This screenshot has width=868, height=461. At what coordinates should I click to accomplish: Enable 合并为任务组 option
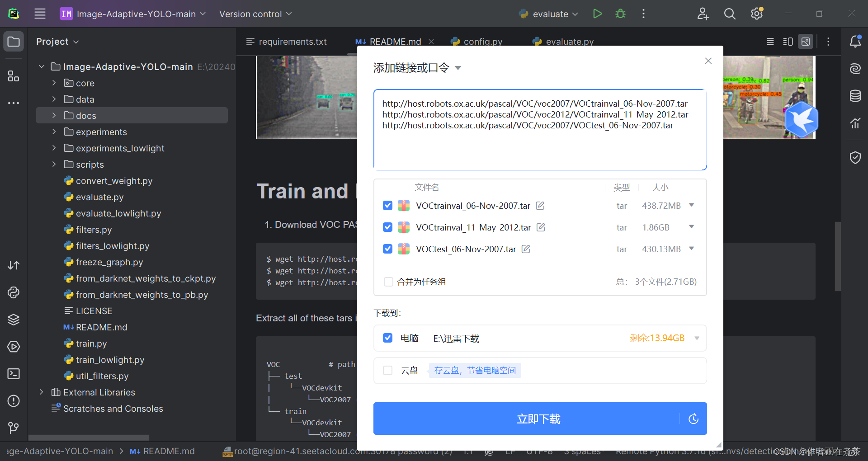pyautogui.click(x=388, y=282)
